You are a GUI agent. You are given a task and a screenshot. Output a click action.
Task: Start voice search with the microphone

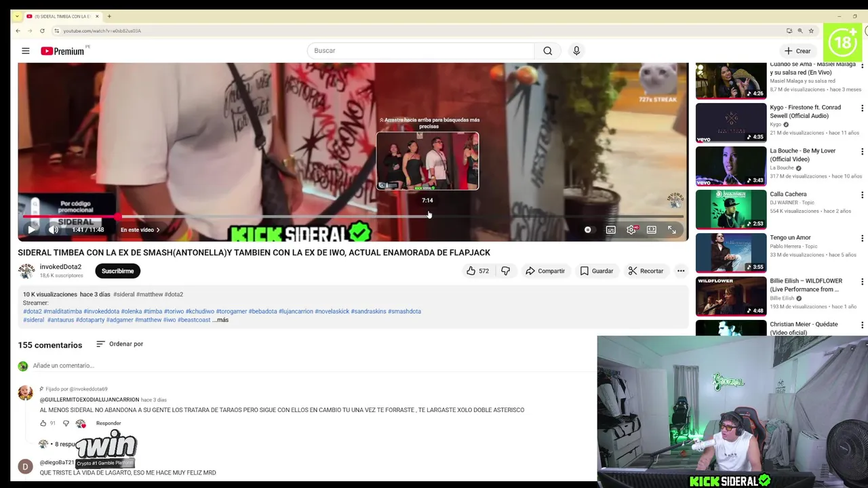[576, 51]
